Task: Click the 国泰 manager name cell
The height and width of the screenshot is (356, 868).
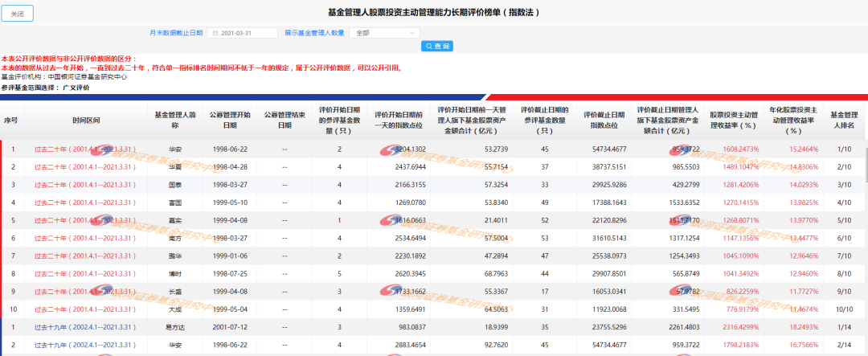Action: tap(175, 185)
